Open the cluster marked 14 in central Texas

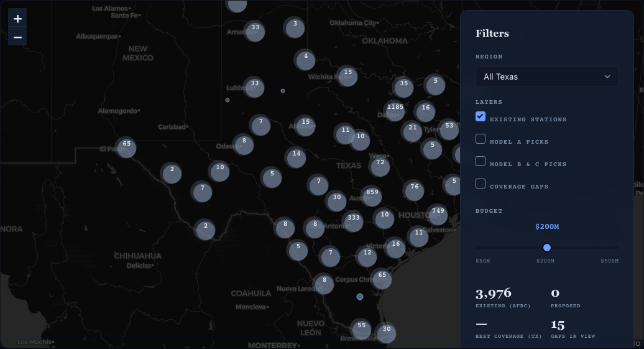click(x=296, y=157)
